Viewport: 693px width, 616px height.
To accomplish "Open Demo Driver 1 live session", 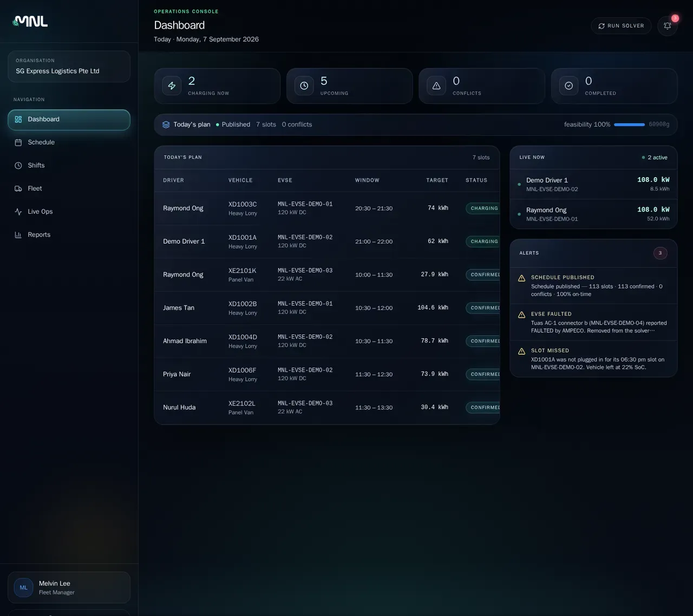I will (593, 185).
